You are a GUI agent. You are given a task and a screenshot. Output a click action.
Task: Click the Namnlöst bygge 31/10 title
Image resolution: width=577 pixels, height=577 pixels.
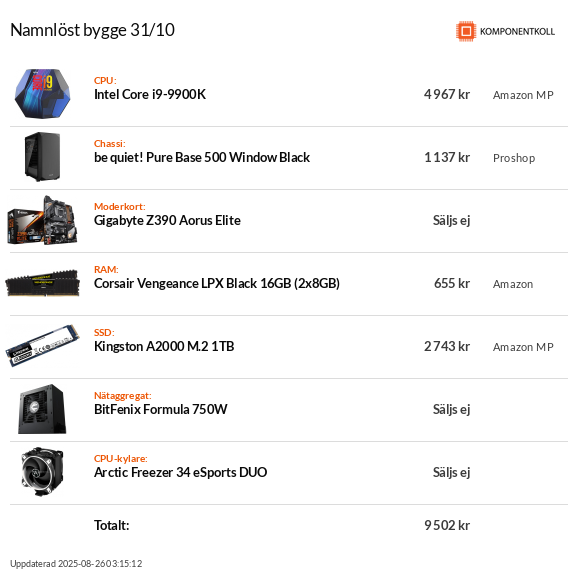92,30
